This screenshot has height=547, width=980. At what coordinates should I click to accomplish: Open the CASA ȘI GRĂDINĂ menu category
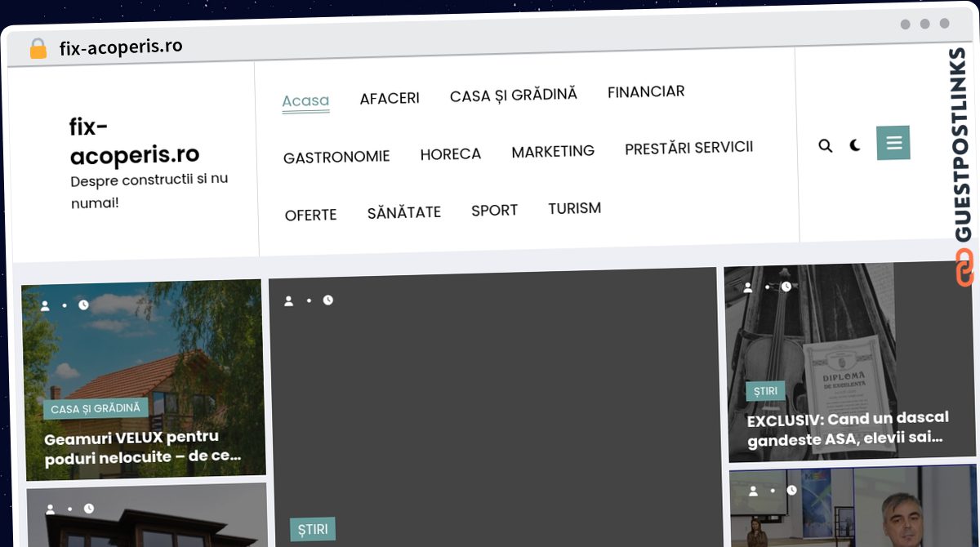pyautogui.click(x=514, y=96)
